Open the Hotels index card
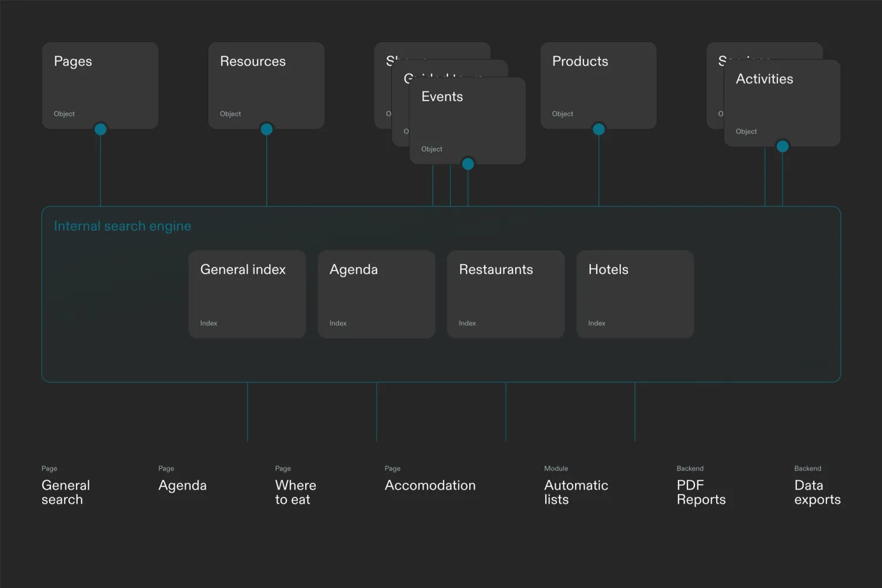The image size is (882, 588). click(635, 294)
